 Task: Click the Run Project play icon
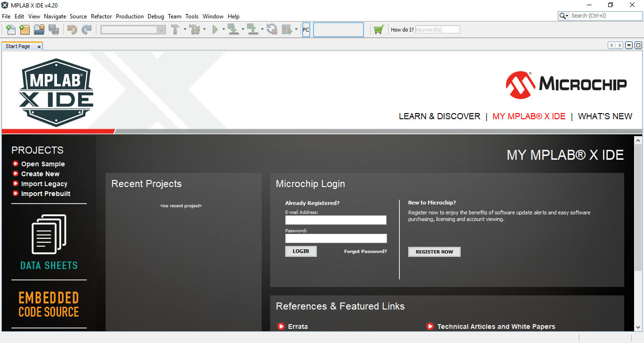click(x=215, y=30)
